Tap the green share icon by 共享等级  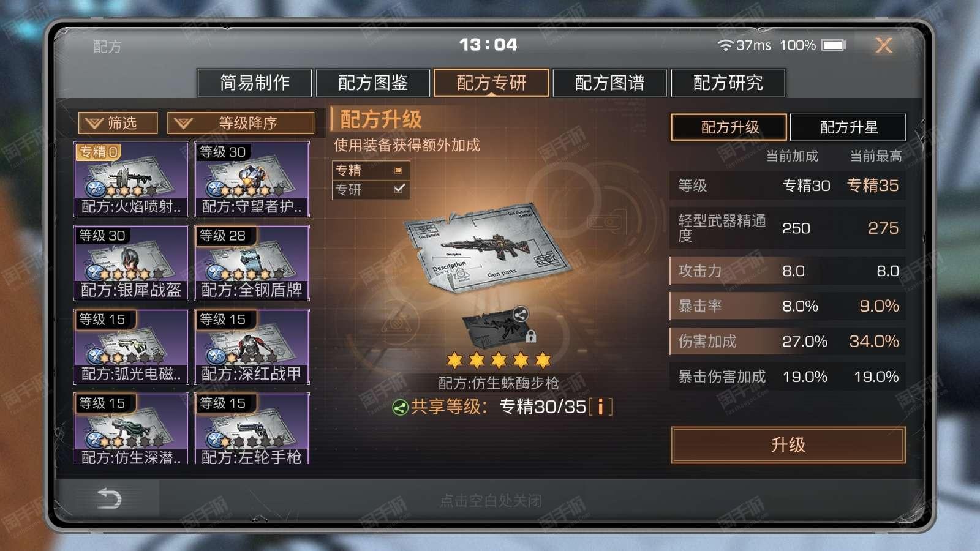pyautogui.click(x=400, y=407)
